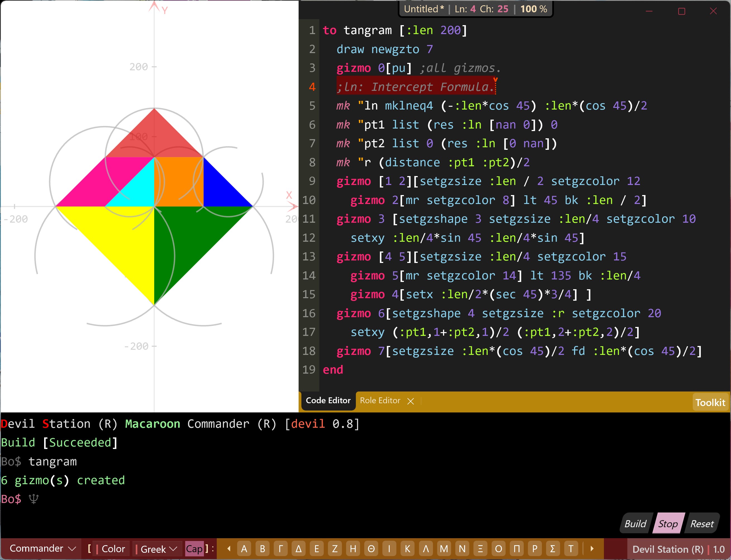
Task: Insert the Greek letter Π
Action: pos(516,549)
